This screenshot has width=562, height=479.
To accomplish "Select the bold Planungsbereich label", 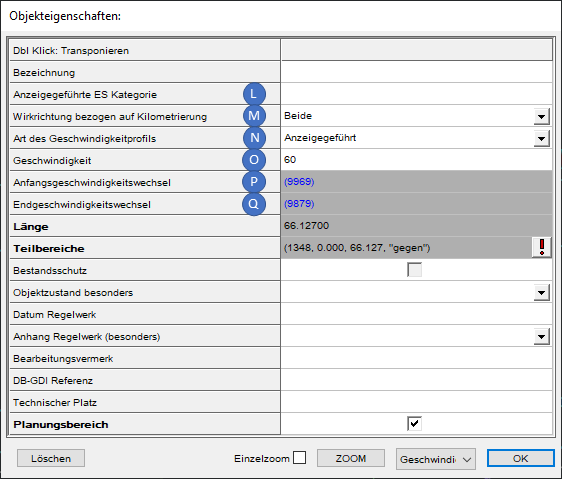I will pyautogui.click(x=61, y=425).
